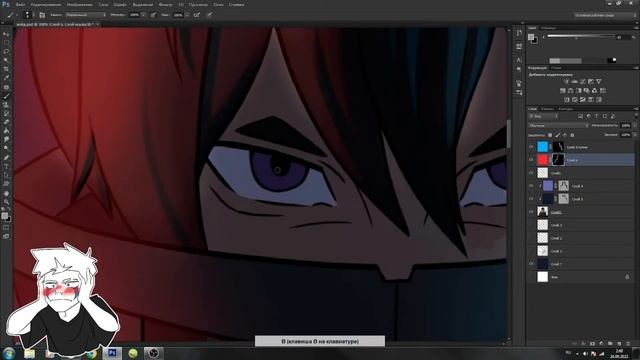The image size is (640, 360).
Task: Click the Photoshop taskbar button
Action: point(112,353)
